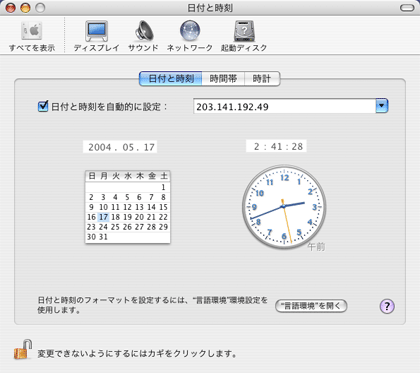Toggle 日付と時刻を自動的に設定 checkbox
Viewport: 420px width, 373px height.
(x=43, y=106)
